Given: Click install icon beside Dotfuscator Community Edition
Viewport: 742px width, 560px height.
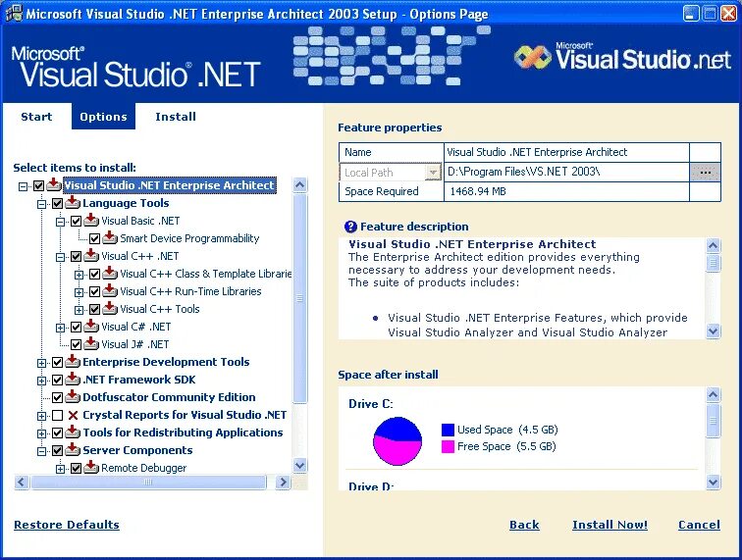Looking at the screenshot, I should click(73, 397).
